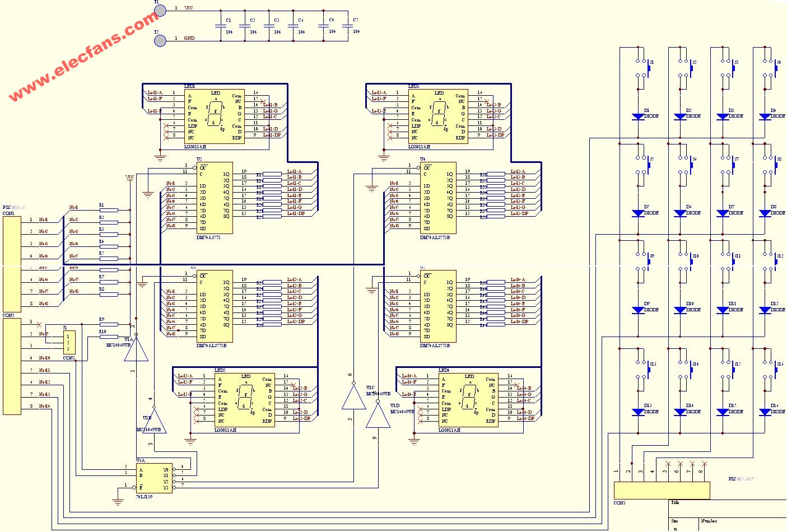Select the CON1 connector block
The image size is (787, 532).
pos(12,264)
